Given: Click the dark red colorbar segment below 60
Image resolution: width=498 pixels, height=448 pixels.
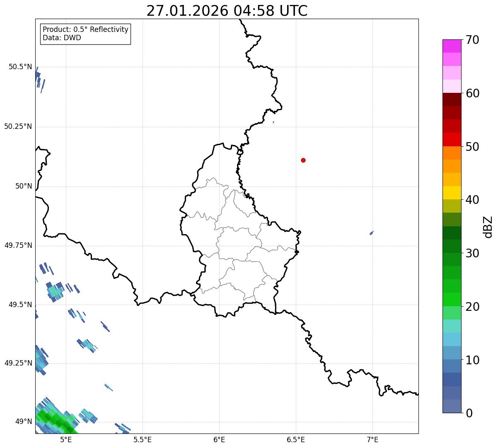Looking at the screenshot, I should [452, 99].
